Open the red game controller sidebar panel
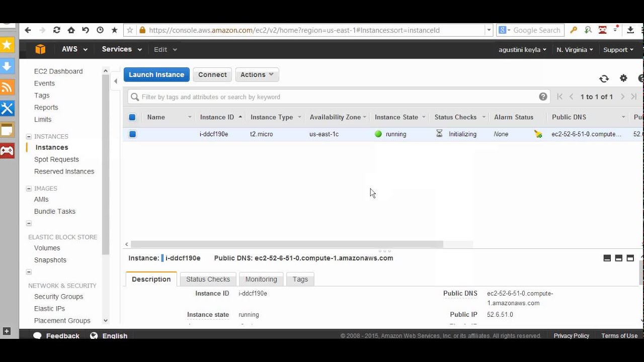 pos(7,151)
